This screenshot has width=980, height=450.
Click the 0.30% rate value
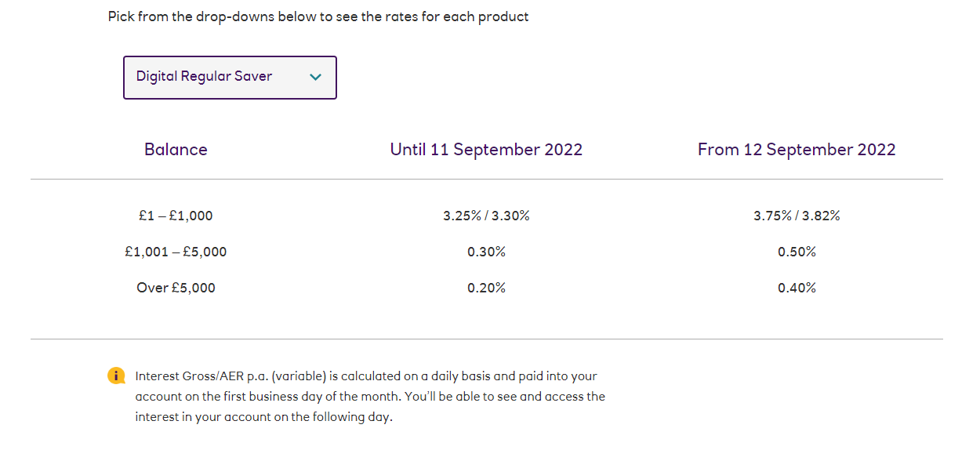coord(486,252)
